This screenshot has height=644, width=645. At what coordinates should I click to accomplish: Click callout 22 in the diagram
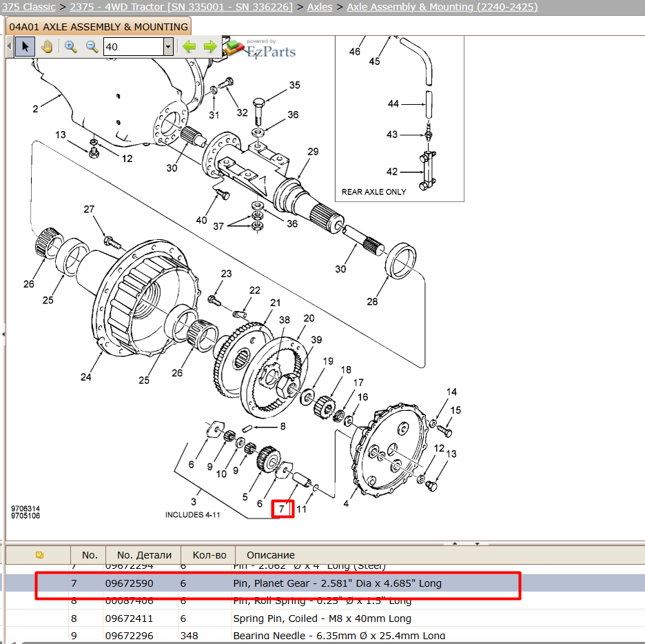pyautogui.click(x=255, y=290)
